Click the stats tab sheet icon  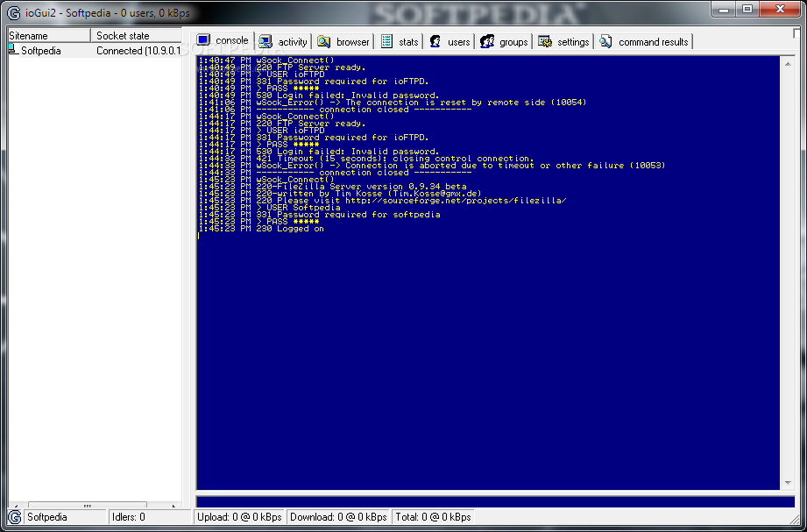387,42
